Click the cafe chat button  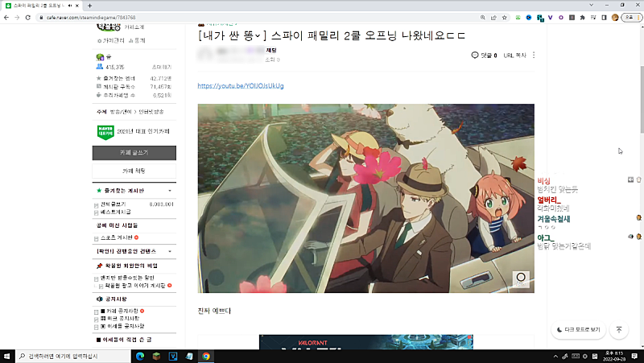(x=134, y=171)
